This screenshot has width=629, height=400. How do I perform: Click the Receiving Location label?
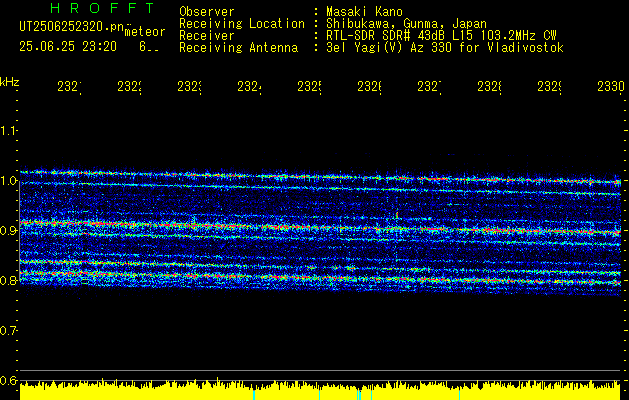pyautogui.click(x=242, y=24)
